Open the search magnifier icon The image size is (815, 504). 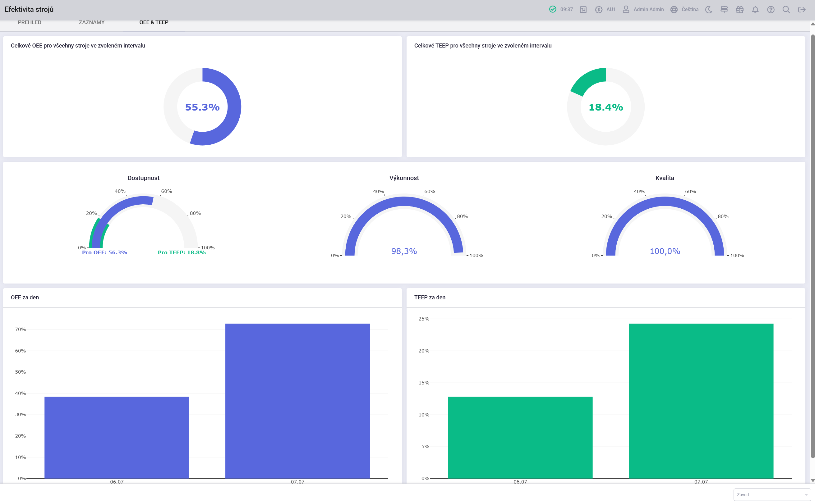[786, 9]
